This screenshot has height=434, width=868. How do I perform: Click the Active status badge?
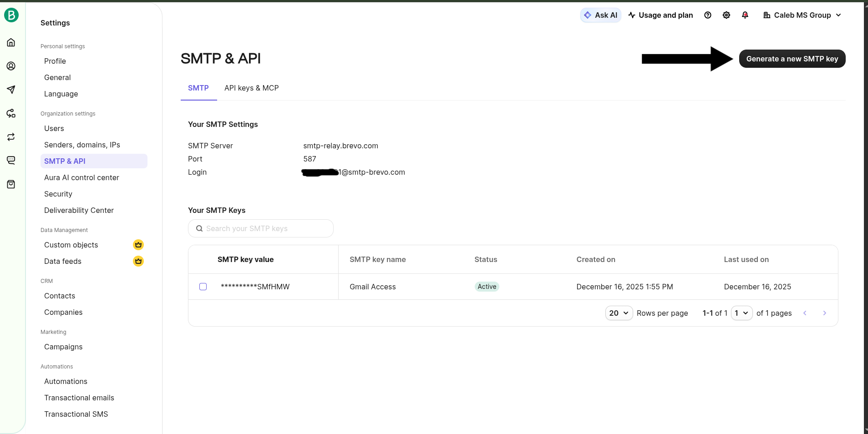tap(487, 287)
